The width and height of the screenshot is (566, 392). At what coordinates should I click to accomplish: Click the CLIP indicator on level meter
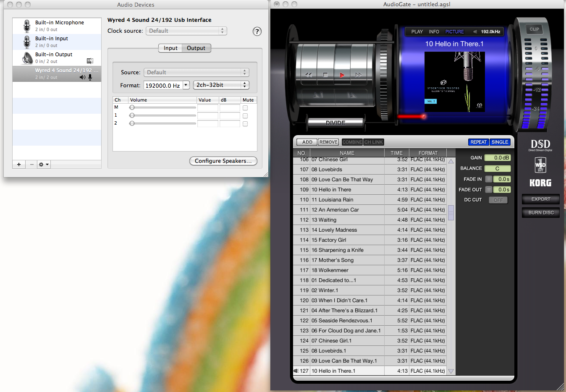[534, 29]
